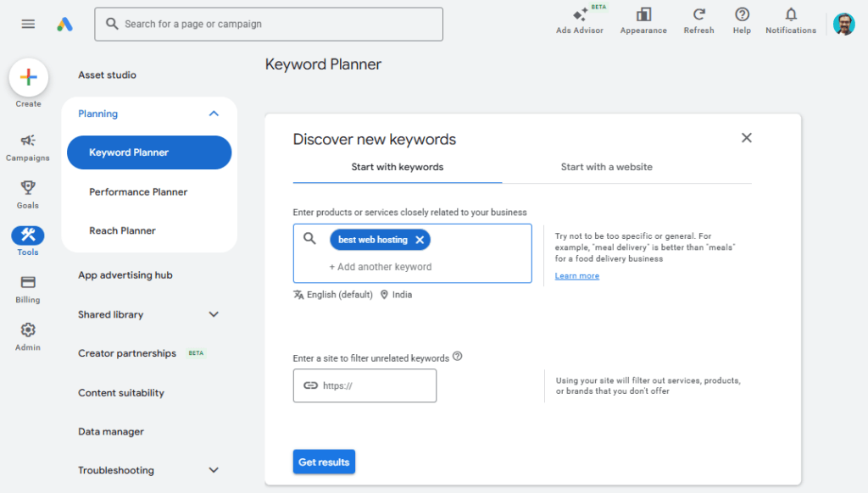
Task: Switch to Start with a website tab
Action: (606, 167)
